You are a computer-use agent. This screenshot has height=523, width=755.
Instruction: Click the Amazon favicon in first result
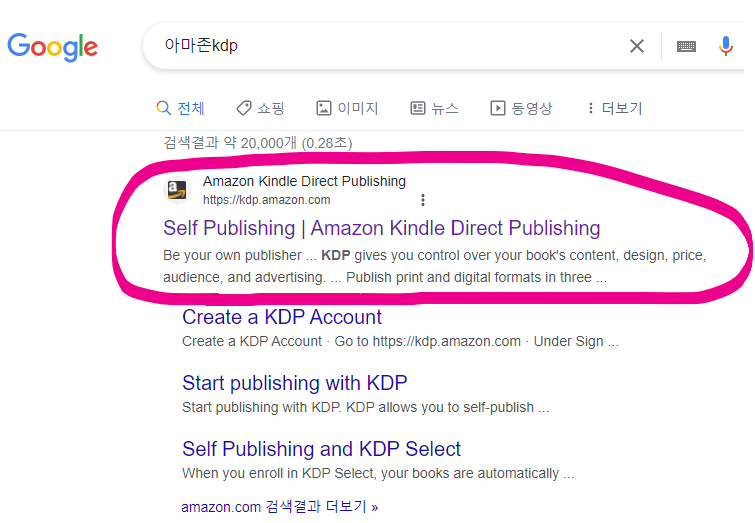(177, 190)
